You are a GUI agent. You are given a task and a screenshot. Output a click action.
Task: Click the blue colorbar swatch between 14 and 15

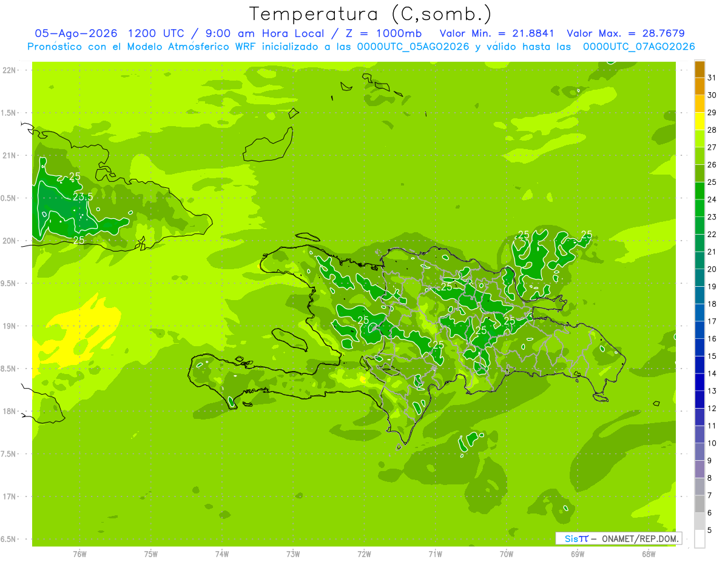coord(699,365)
